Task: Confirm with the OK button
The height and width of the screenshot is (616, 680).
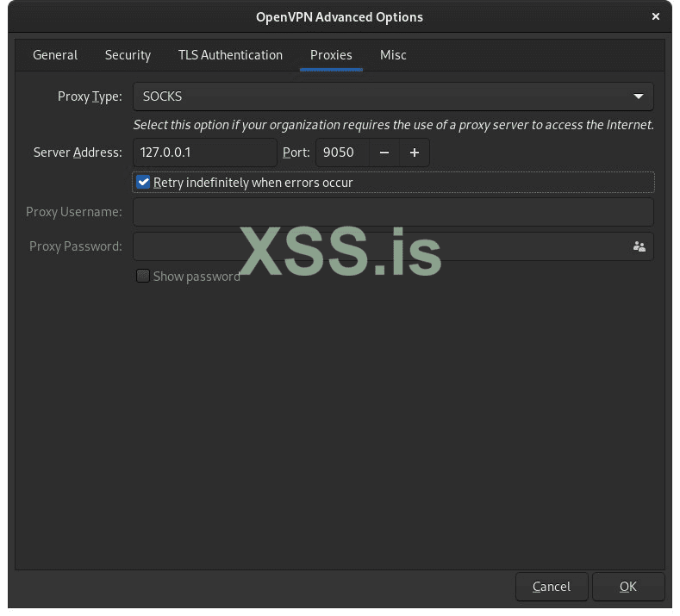Action: [628, 587]
